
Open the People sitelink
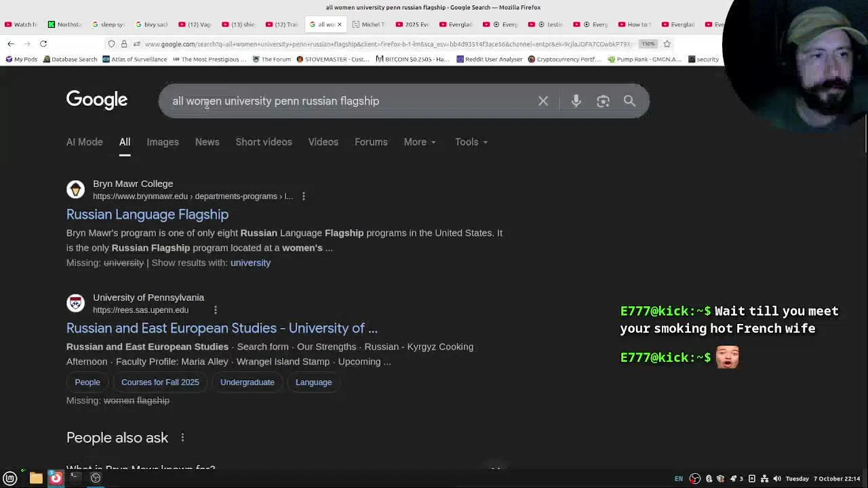[87, 382]
